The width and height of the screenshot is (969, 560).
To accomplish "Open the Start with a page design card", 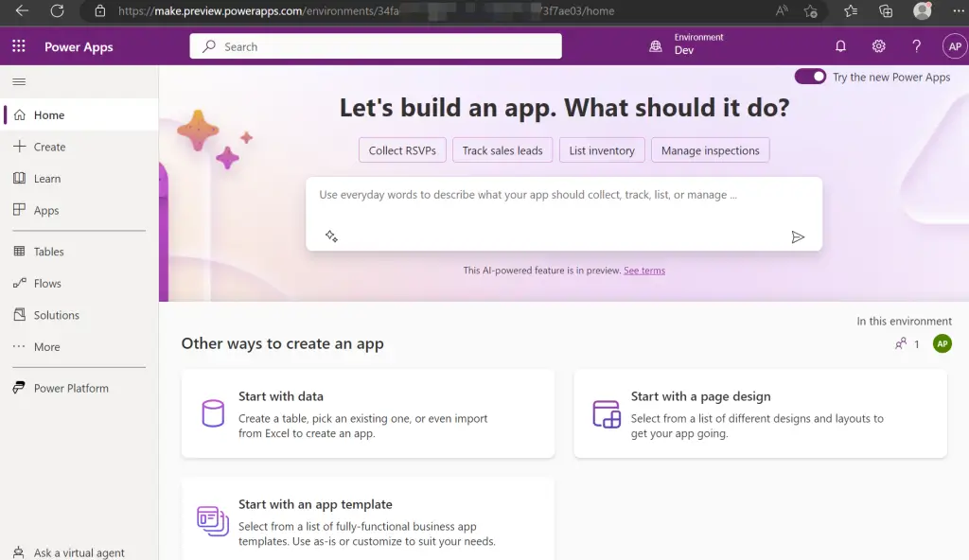I will pyautogui.click(x=760, y=413).
